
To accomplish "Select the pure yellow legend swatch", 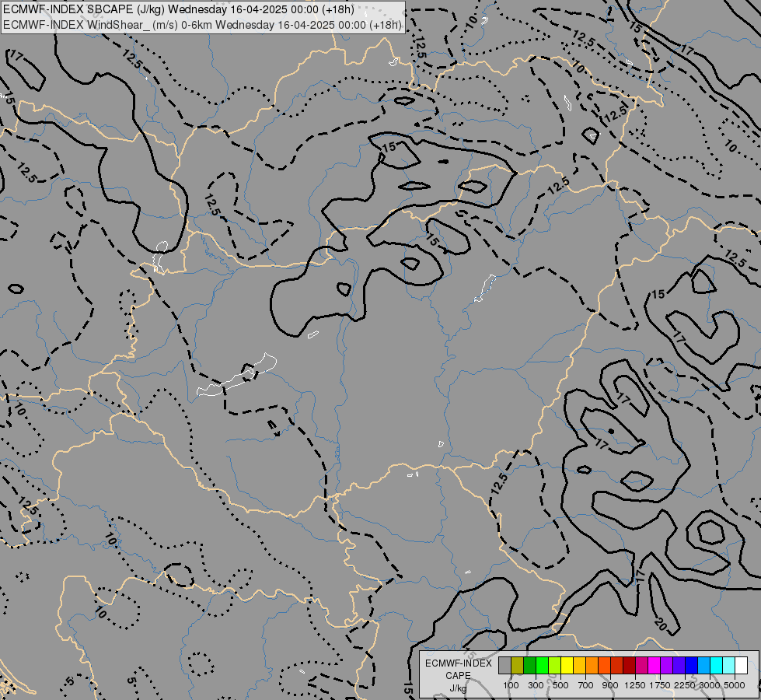I will tap(567, 665).
